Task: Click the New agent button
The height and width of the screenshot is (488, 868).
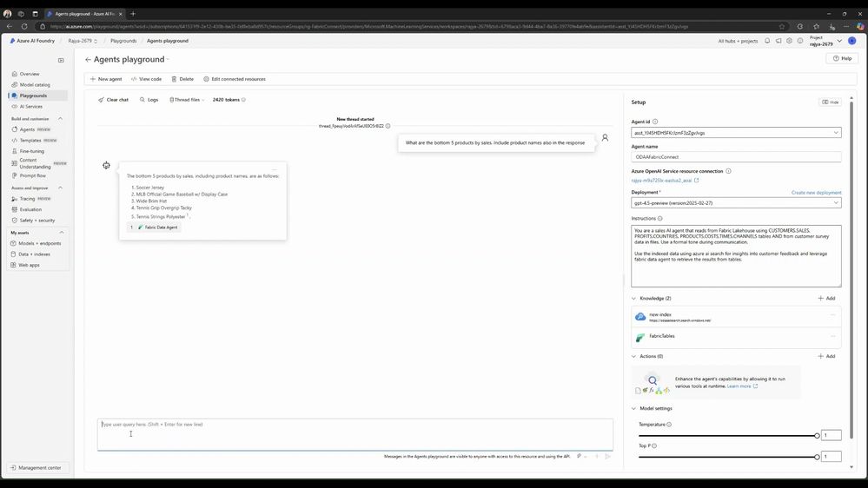Action: (106, 79)
